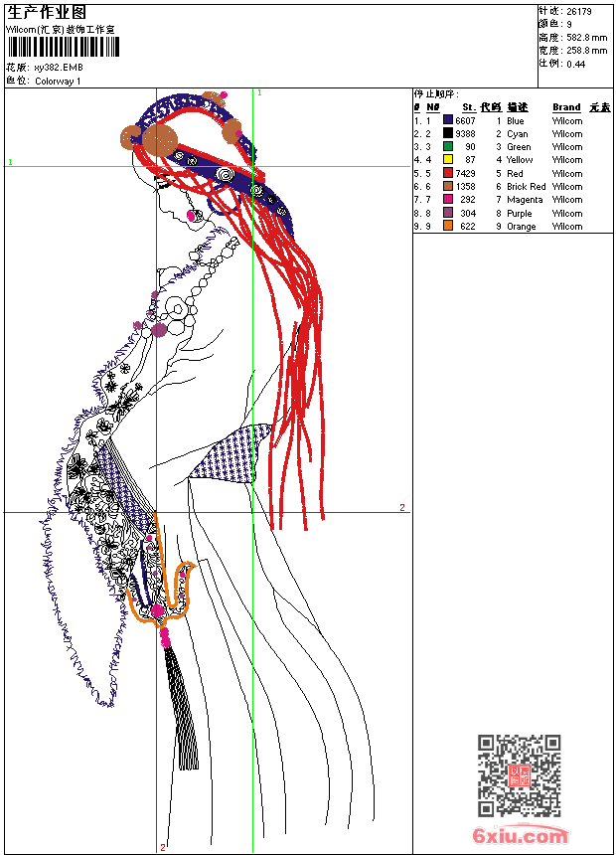The height and width of the screenshot is (855, 616).
Task: Click the QR code image
Action: pos(520,775)
